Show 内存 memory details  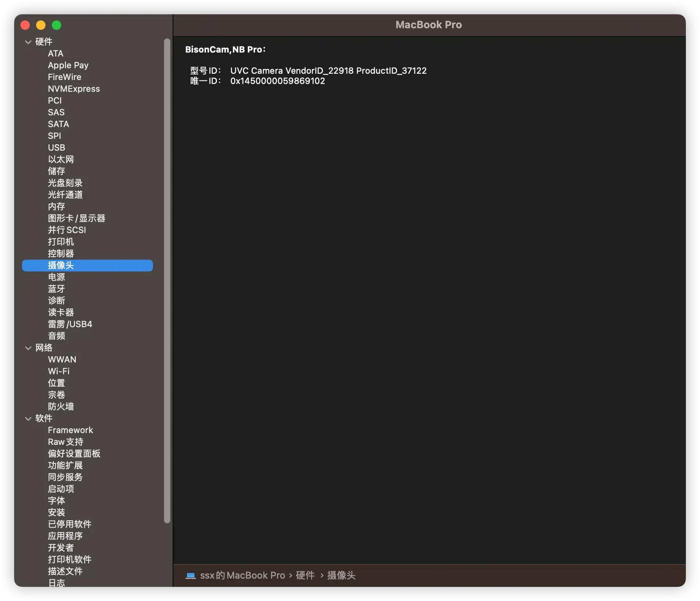(x=57, y=206)
